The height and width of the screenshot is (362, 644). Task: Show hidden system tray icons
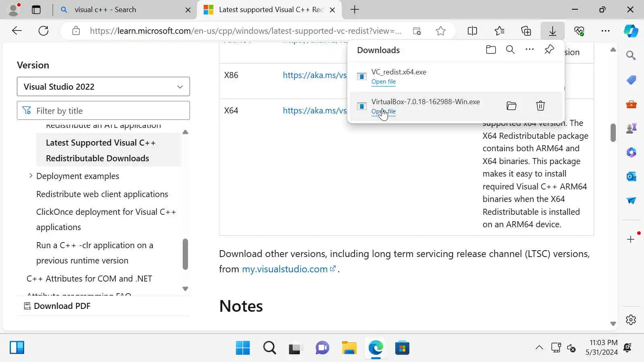(539, 348)
